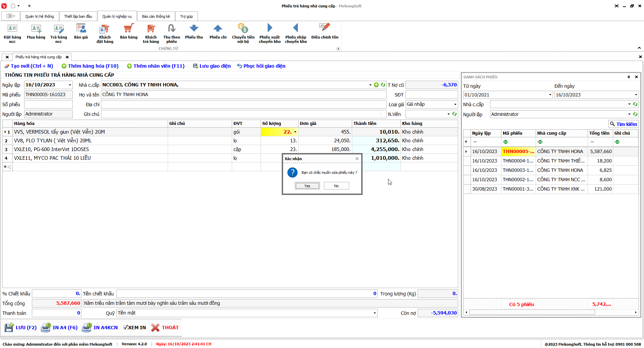Open the Thiết lập ban đầu tab
Image resolution: width=644 pixels, height=348 pixels.
78,16
